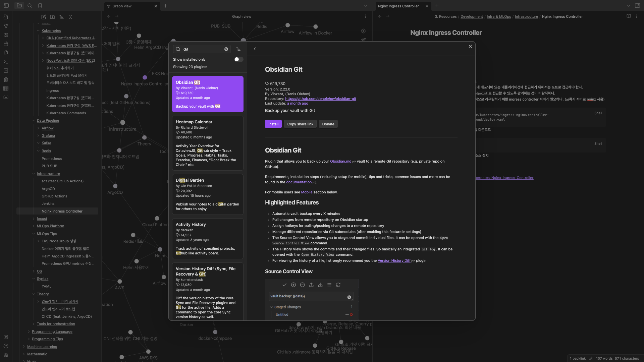
Task: Go back using the plugin detail back arrow
Action: click(x=255, y=49)
